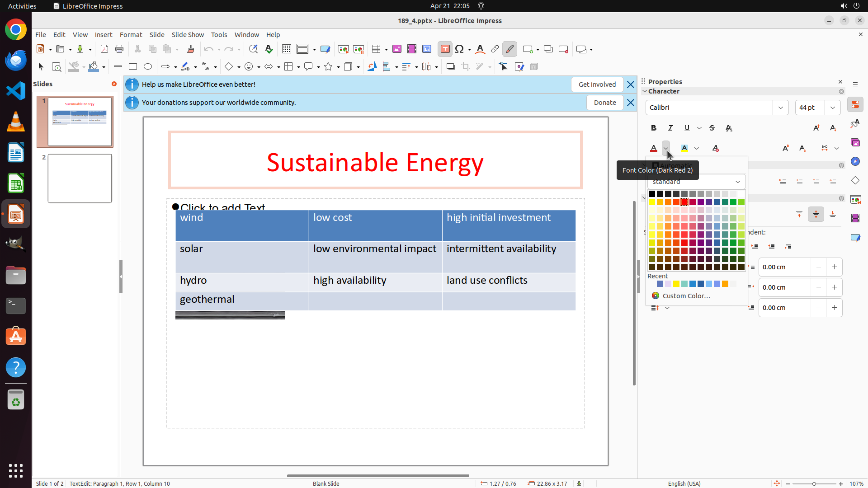
Task: Select the Ellipse drawing tool
Action: [148, 67]
